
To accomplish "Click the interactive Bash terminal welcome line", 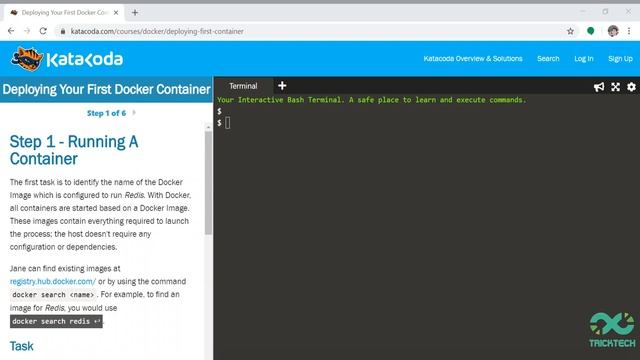I will tap(371, 100).
